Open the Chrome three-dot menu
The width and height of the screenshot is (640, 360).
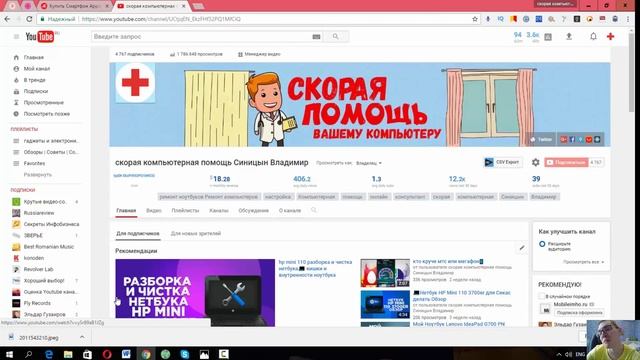[x=628, y=19]
